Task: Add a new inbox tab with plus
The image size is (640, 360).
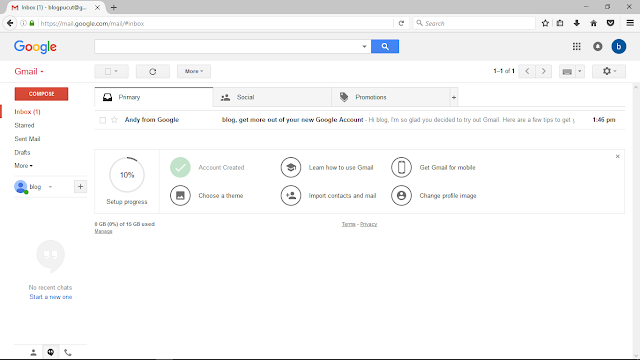Action: 453,97
